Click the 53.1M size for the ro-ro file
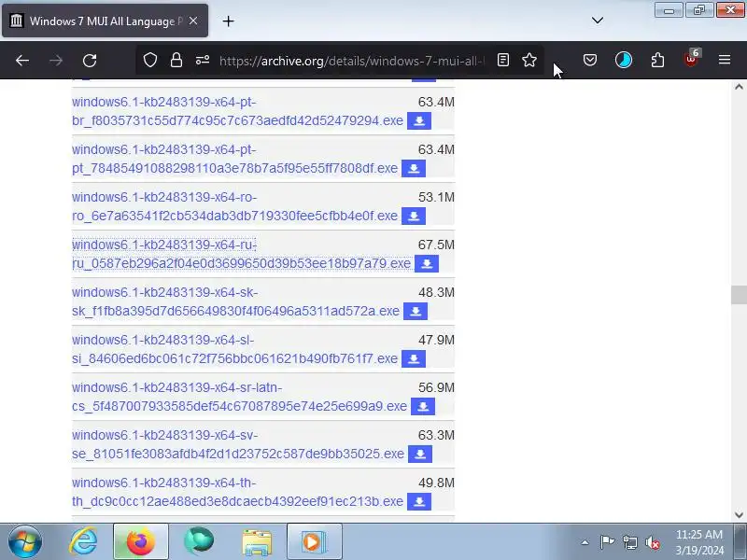This screenshot has height=560, width=747. pos(436,197)
